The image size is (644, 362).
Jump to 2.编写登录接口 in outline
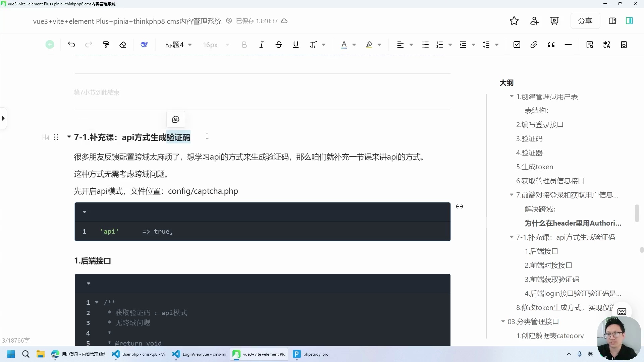pos(540,125)
